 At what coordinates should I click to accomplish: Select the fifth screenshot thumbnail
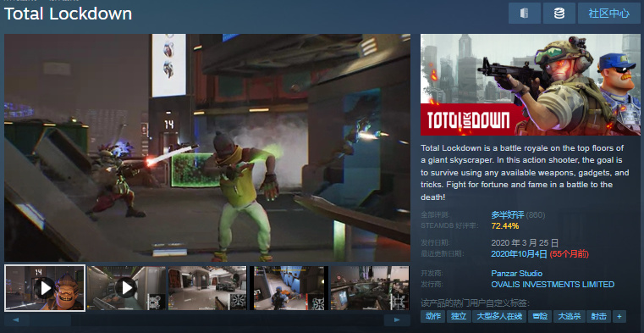coord(370,288)
